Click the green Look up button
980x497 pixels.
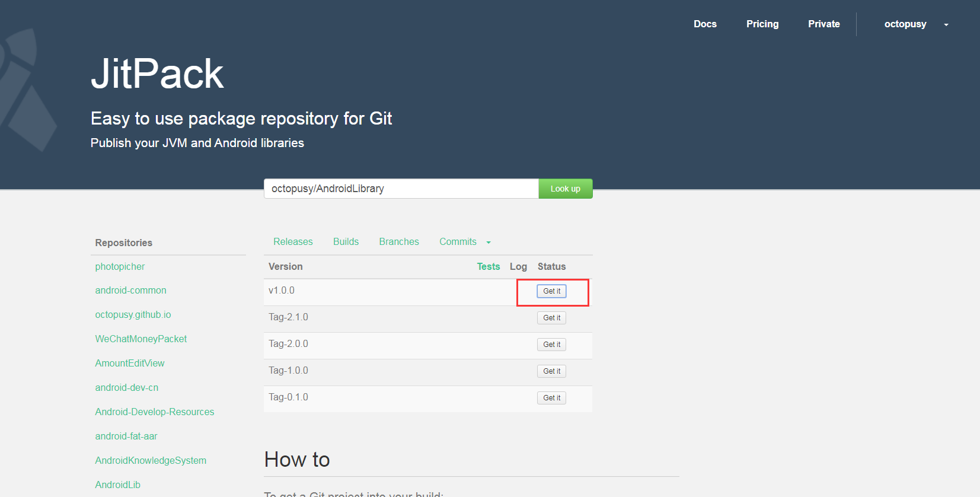pyautogui.click(x=566, y=189)
